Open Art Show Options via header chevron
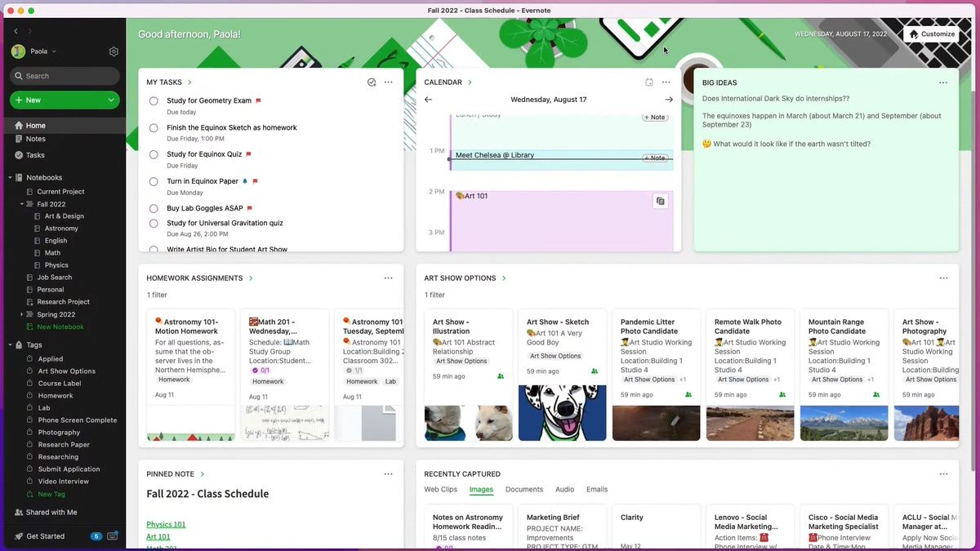Viewport: 980px width, 551px height. [504, 278]
